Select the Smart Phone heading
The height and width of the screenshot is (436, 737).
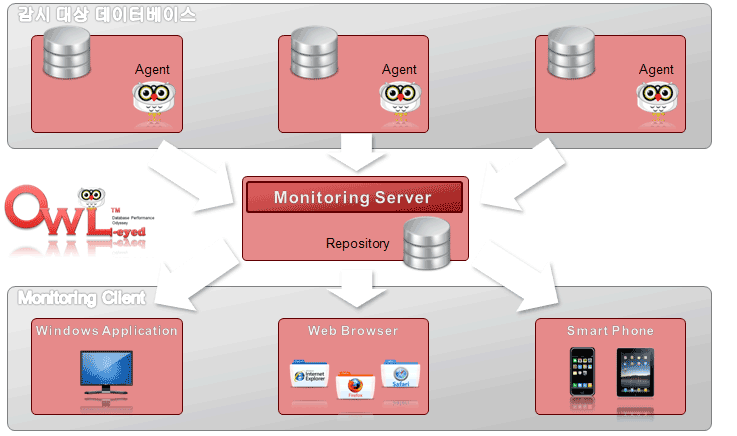click(x=610, y=330)
